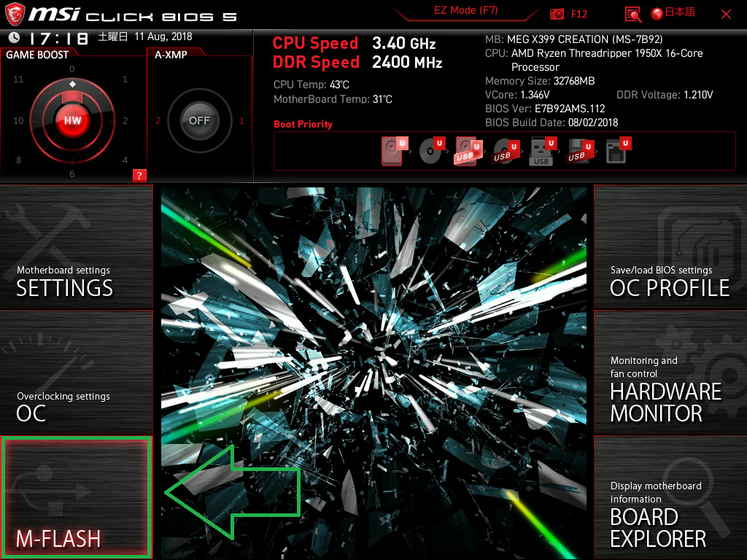Select A-XMP profile 2
Screen dimensions: 747x560
tap(158, 121)
